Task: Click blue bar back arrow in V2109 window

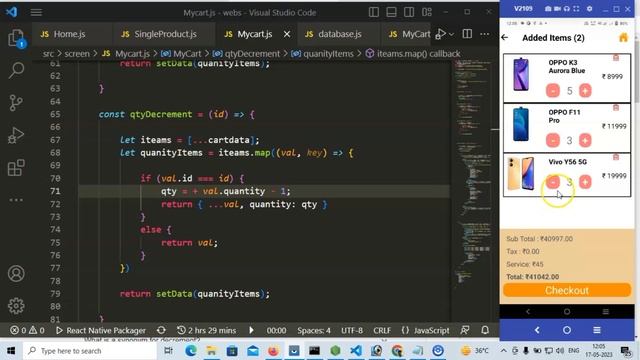Action: pyautogui.click(x=537, y=330)
